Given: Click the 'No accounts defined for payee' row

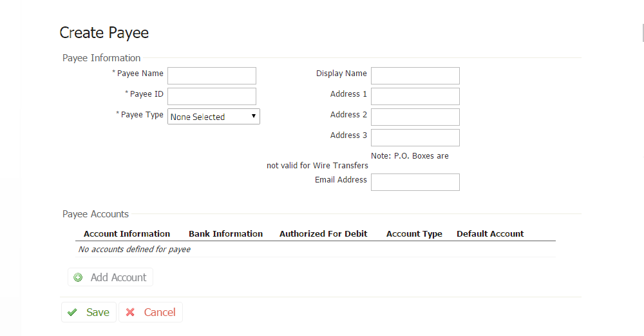Looking at the screenshot, I should coord(134,250).
